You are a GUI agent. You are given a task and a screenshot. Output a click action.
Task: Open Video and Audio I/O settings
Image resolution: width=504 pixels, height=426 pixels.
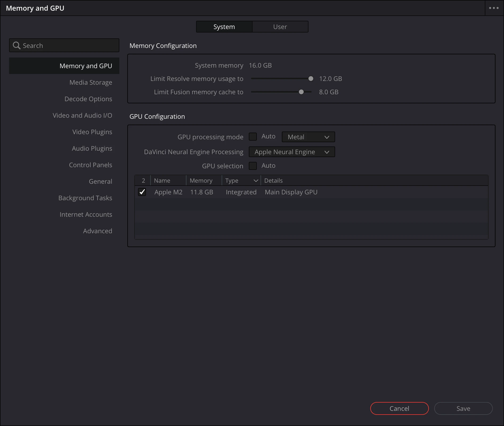(82, 115)
